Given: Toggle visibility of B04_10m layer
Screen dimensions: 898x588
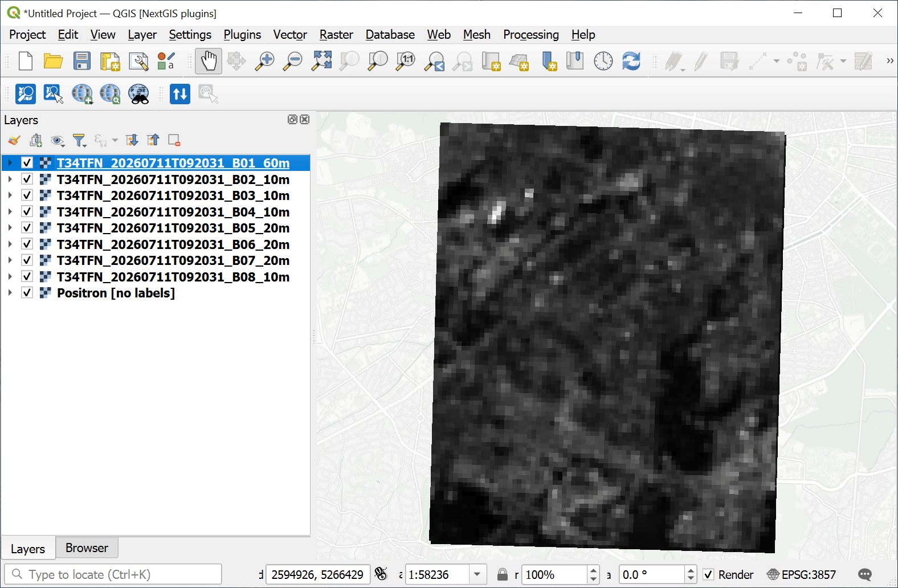Looking at the screenshot, I should (27, 211).
